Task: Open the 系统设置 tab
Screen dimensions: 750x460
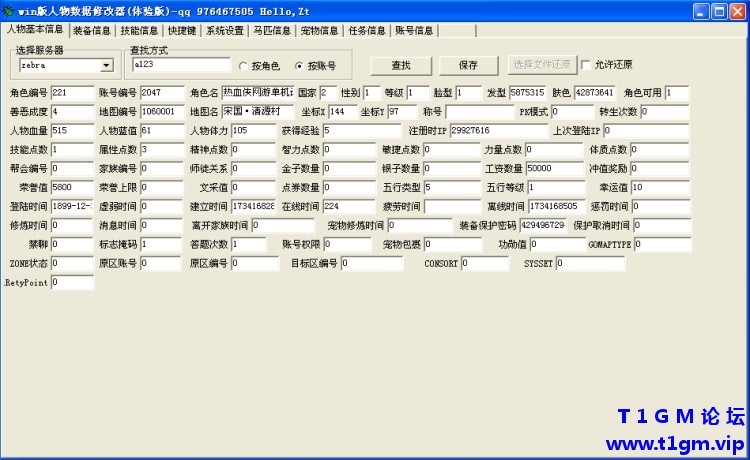Action: [224, 31]
